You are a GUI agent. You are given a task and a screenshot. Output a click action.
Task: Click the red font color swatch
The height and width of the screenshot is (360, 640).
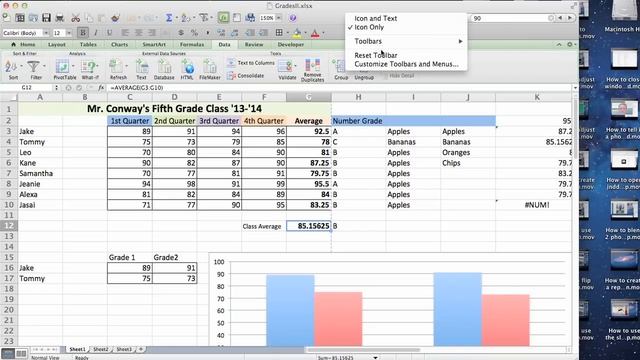tap(315, 33)
